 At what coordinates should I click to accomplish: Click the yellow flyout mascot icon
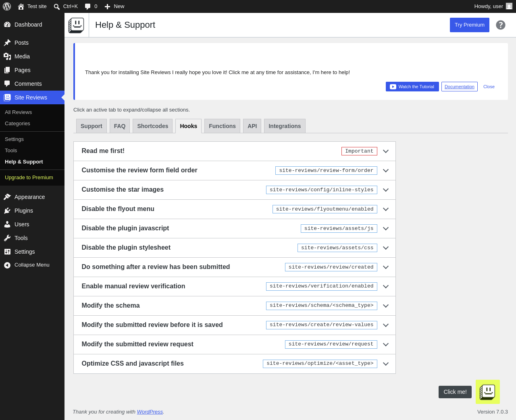point(488,392)
